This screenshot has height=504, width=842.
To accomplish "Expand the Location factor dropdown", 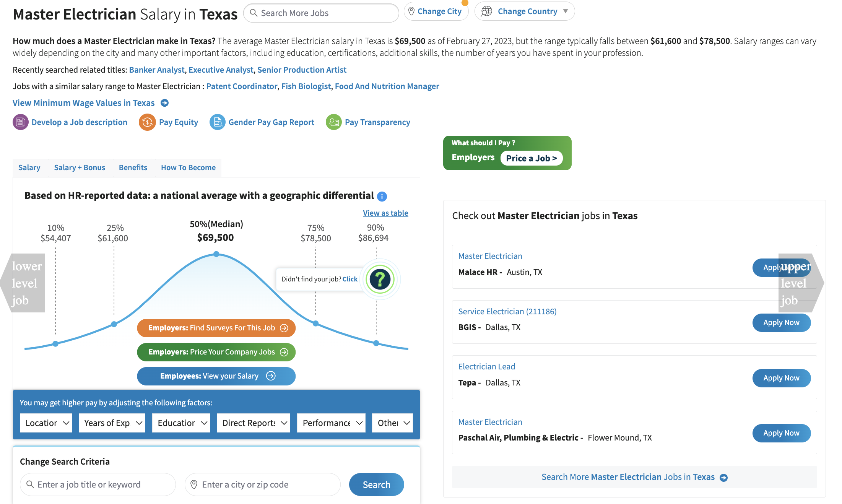I will coord(46,423).
